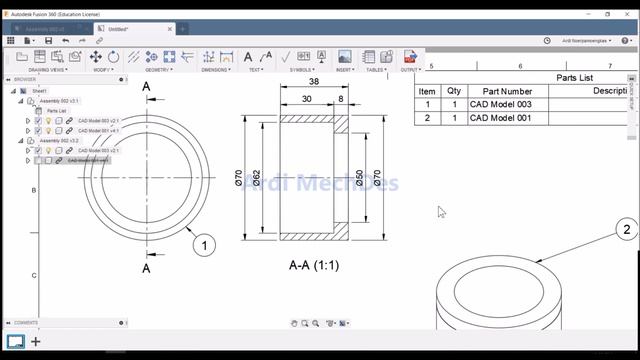Click the Output PDF icon
Viewport: 640px width, 360px height.
410,57
